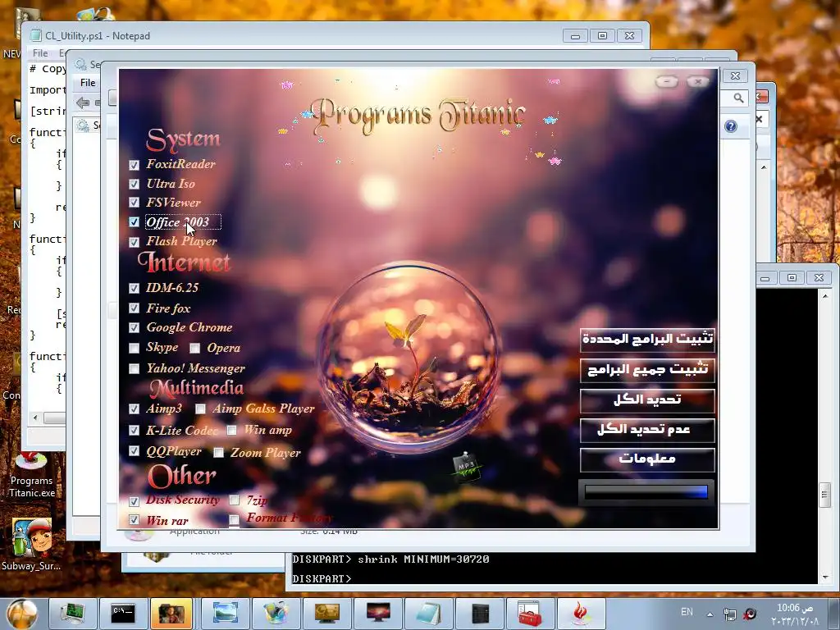This screenshot has width=840, height=630.
Task: Click back arrow in Explorer window
Action: [x=83, y=103]
